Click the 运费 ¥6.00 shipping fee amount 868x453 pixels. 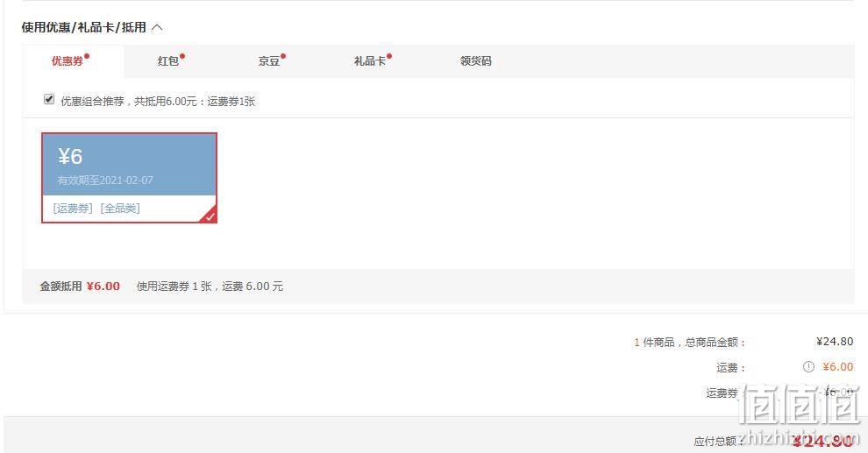[837, 367]
